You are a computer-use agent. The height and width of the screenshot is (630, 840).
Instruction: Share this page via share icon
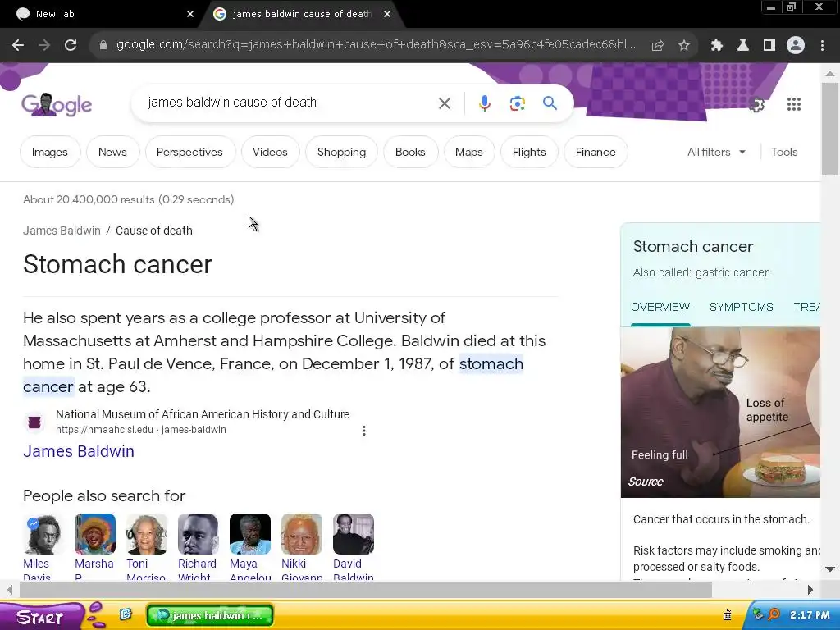point(658,46)
